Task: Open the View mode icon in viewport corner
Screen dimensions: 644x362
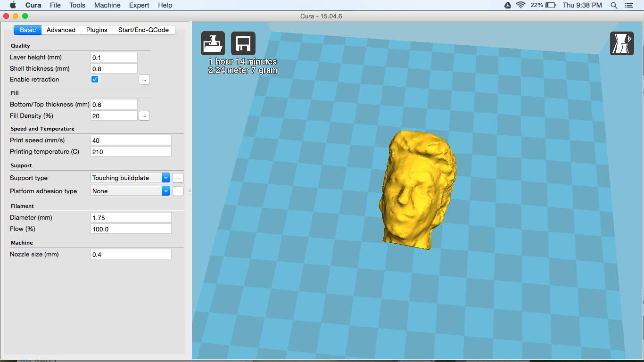Action: coord(622,43)
